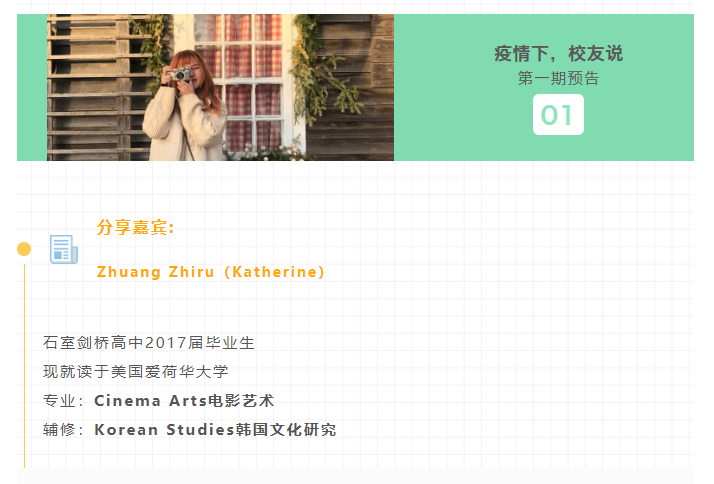This screenshot has width=714, height=484.
Task: Open the photo of girl with camera
Action: [220, 87]
